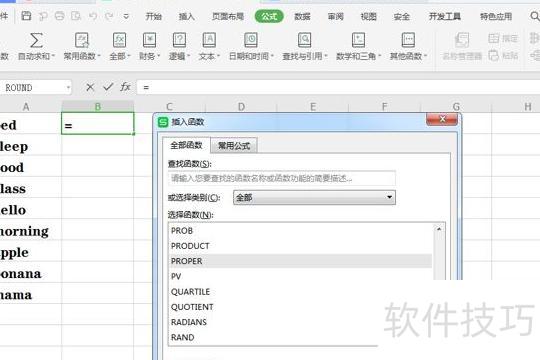Switch to the Data (数据) ribbon tab
Image resolution: width=540 pixels, height=360 pixels.
click(x=302, y=16)
